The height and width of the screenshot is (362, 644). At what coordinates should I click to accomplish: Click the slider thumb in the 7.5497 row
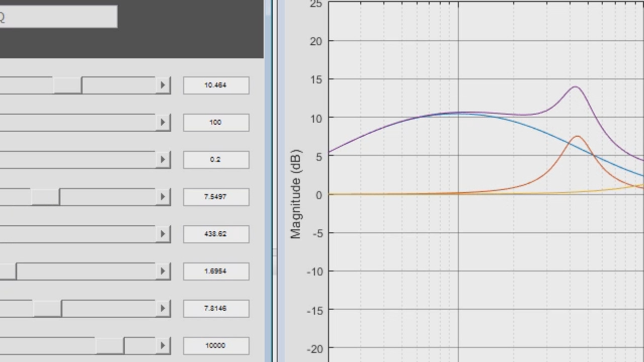[x=45, y=197]
